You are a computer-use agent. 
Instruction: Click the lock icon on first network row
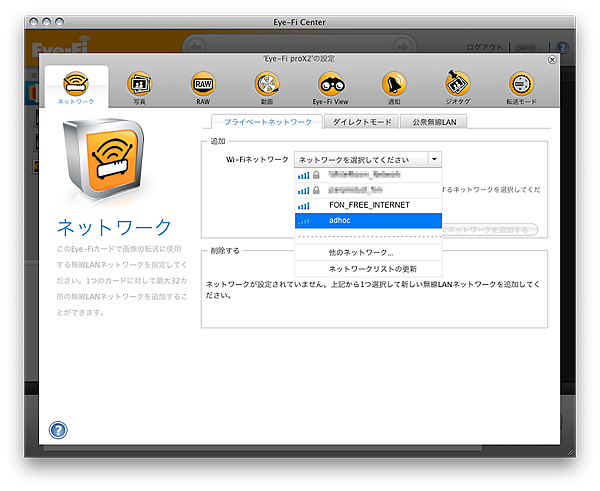[316, 175]
